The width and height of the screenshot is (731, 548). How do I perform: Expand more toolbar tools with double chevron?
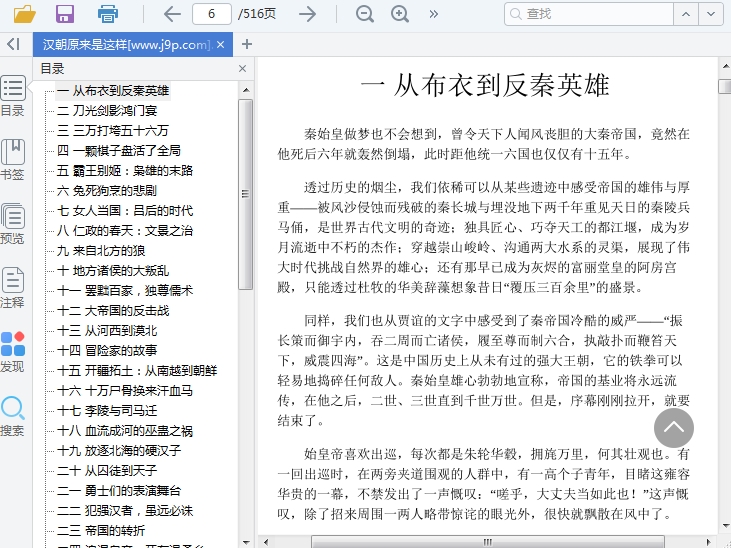click(x=433, y=14)
